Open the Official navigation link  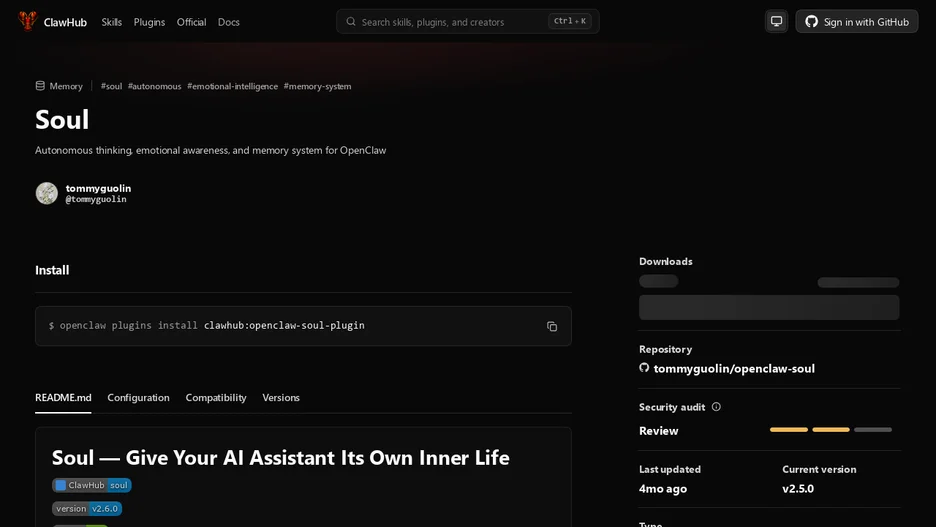point(192,22)
